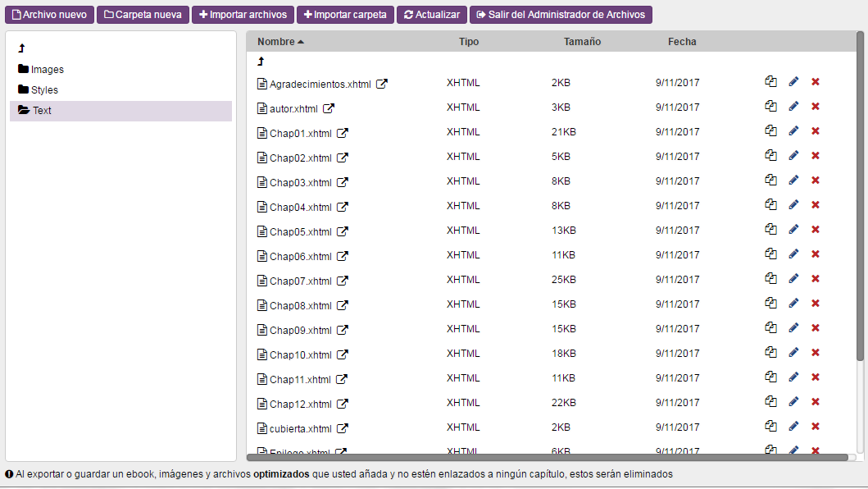Open the Images folder in tree
This screenshot has height=489, width=868.
coord(41,69)
